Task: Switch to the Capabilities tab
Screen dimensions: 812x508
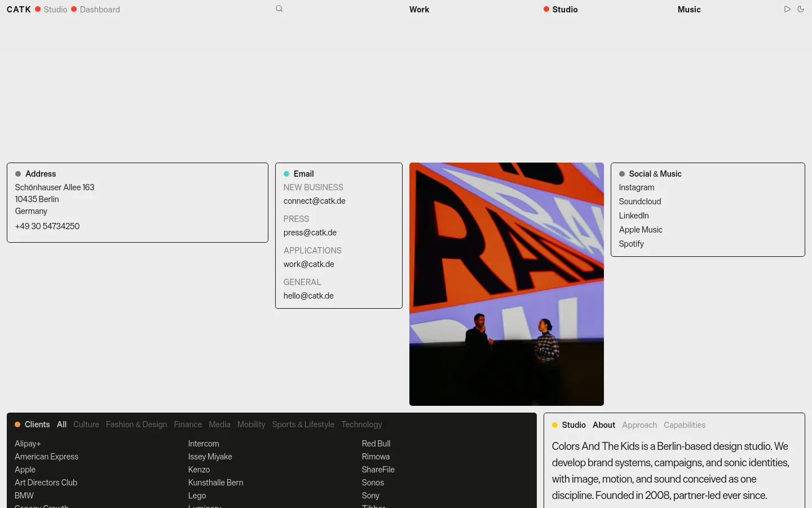Action: point(685,425)
